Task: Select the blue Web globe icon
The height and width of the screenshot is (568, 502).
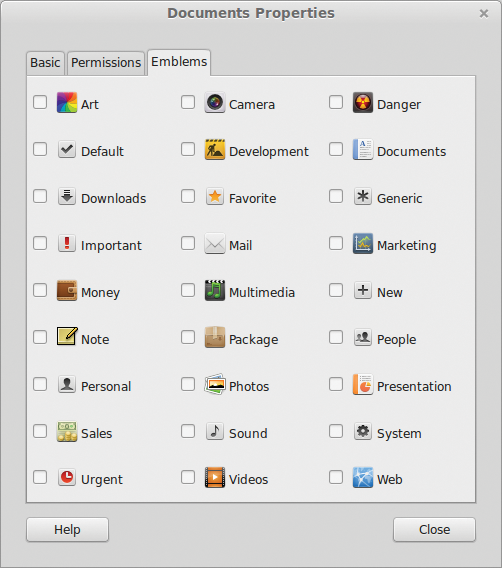Action: 363,477
